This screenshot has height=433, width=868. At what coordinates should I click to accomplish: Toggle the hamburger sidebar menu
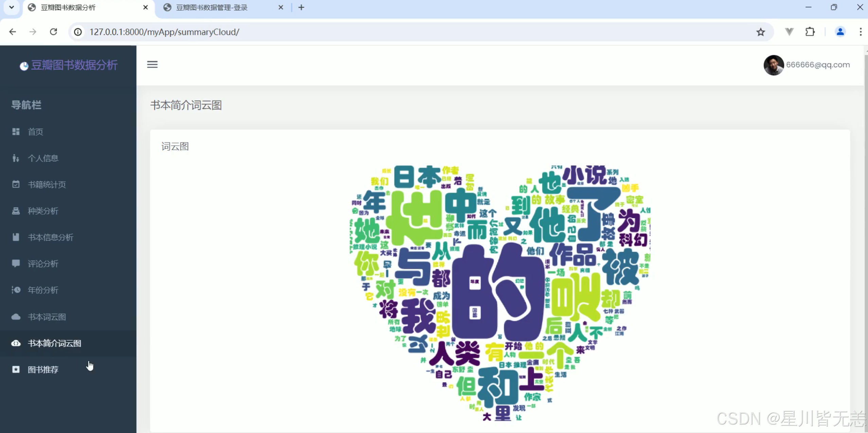click(152, 65)
